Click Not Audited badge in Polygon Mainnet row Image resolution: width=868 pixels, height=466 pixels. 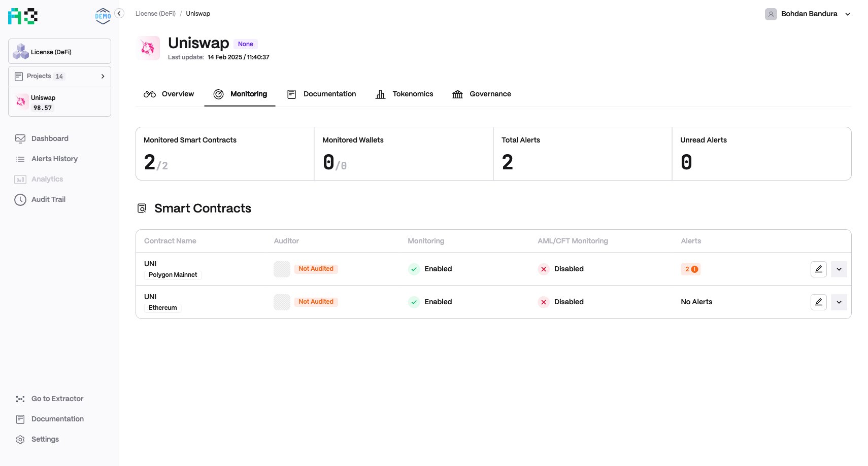click(316, 269)
